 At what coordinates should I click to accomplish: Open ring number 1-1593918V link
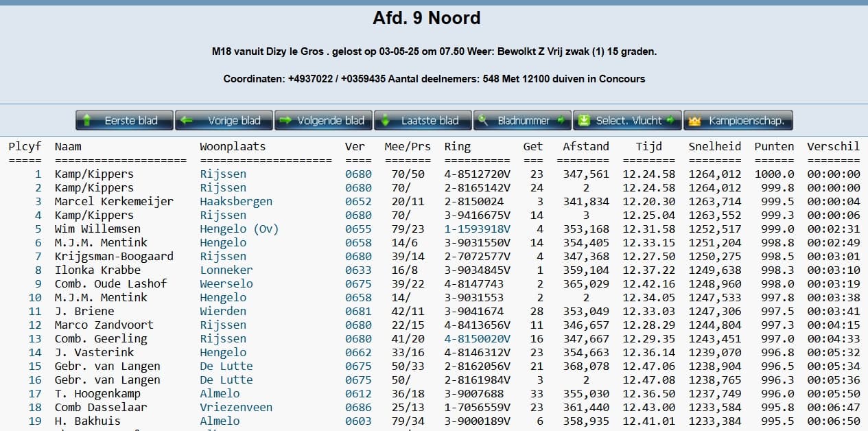point(477,229)
